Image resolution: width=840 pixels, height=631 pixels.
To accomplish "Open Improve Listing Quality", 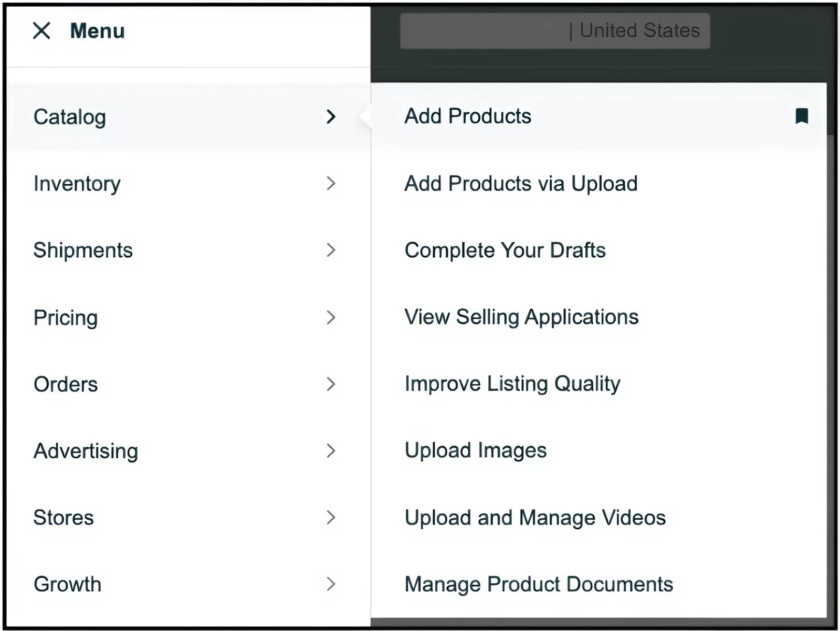I will (512, 384).
